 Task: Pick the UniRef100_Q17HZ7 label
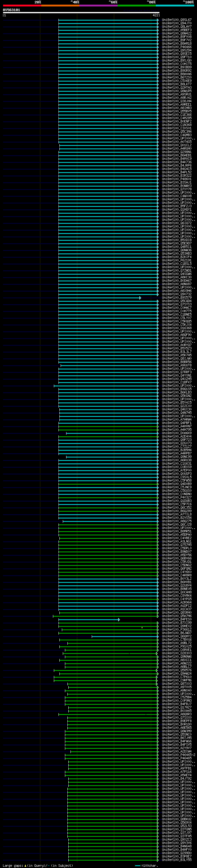pos(177,707)
